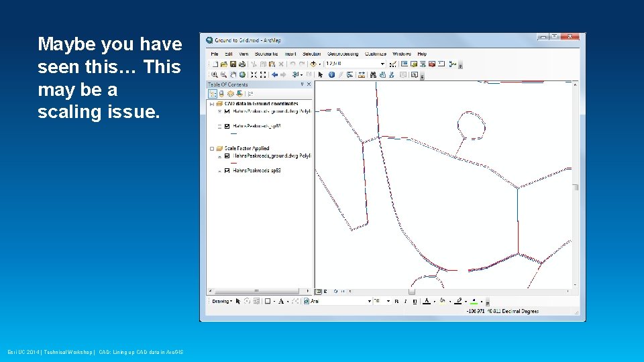Click the map vertical scrollbar thumb
This screenshot has width=644, height=362.
(x=576, y=188)
